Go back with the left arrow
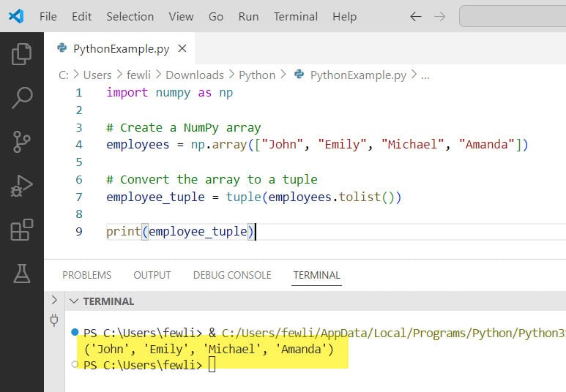This screenshot has width=566, height=392. (x=416, y=17)
